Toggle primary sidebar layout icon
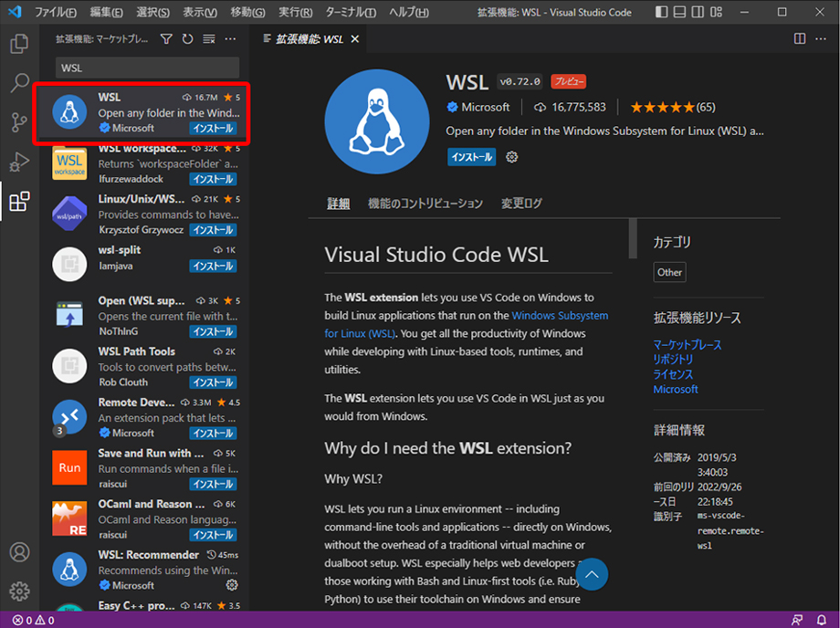Screen dimensions: 840x628 point(662,12)
